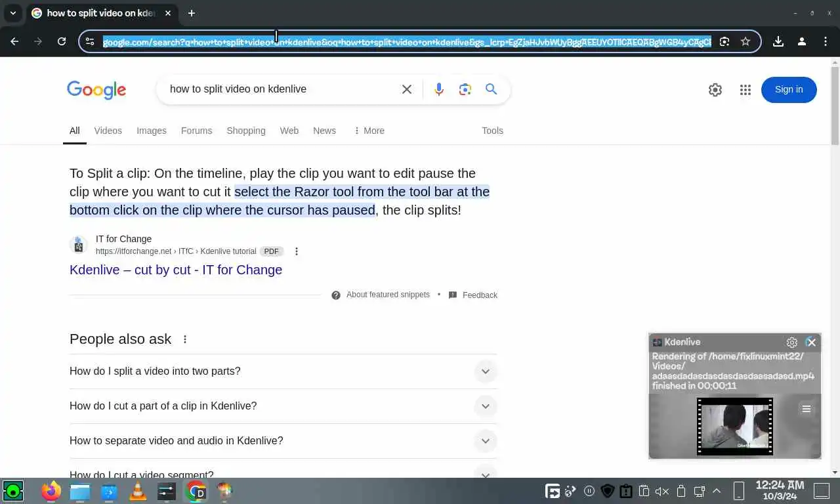Switch to the News tab
Screen dimensions: 840x504
click(x=324, y=131)
